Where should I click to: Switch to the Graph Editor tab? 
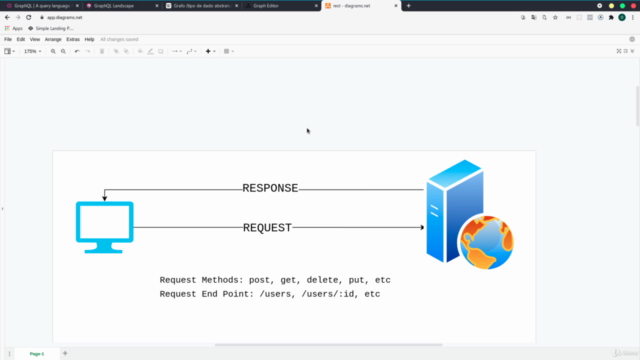click(281, 6)
